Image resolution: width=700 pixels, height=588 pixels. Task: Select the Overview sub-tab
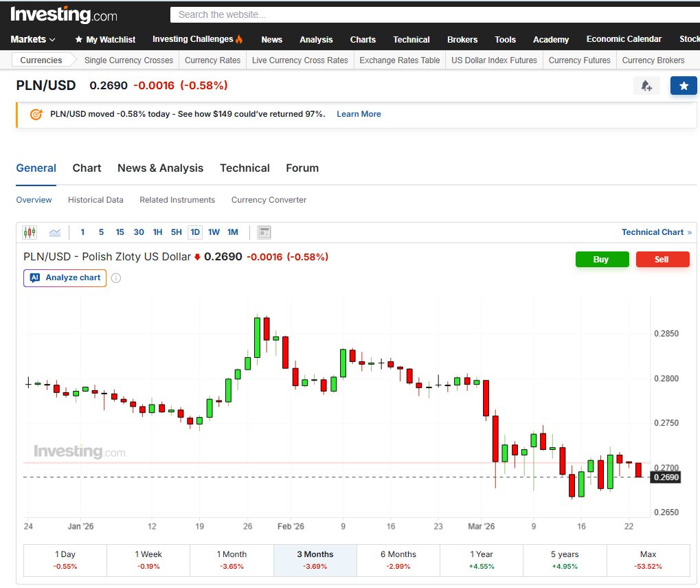pyautogui.click(x=34, y=200)
